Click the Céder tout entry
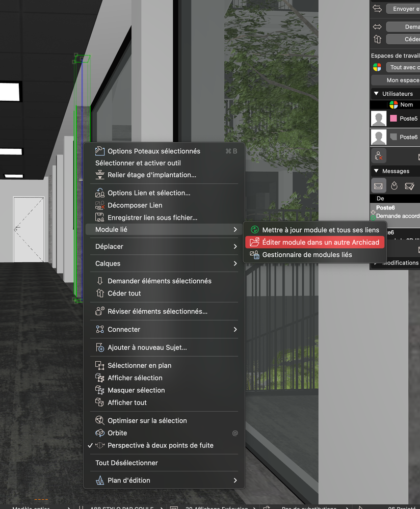The width and height of the screenshot is (420, 509). (122, 293)
